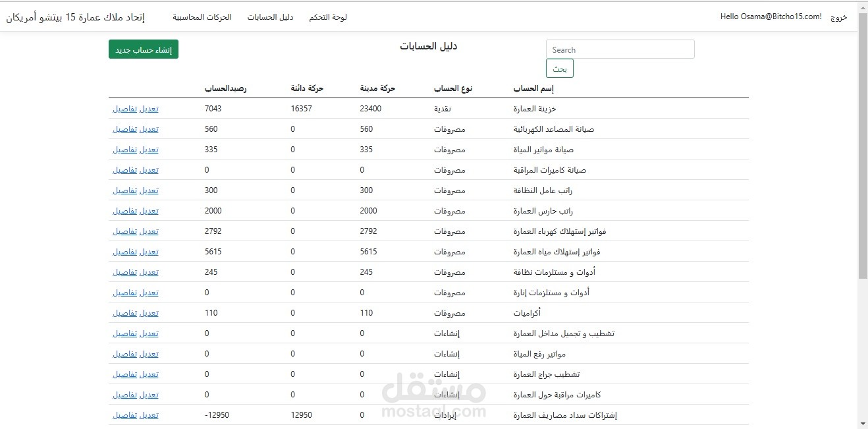868x429 pixels.
Task: Click تفاصيل for تشطيب جراج العمارة row
Action: 125,374
